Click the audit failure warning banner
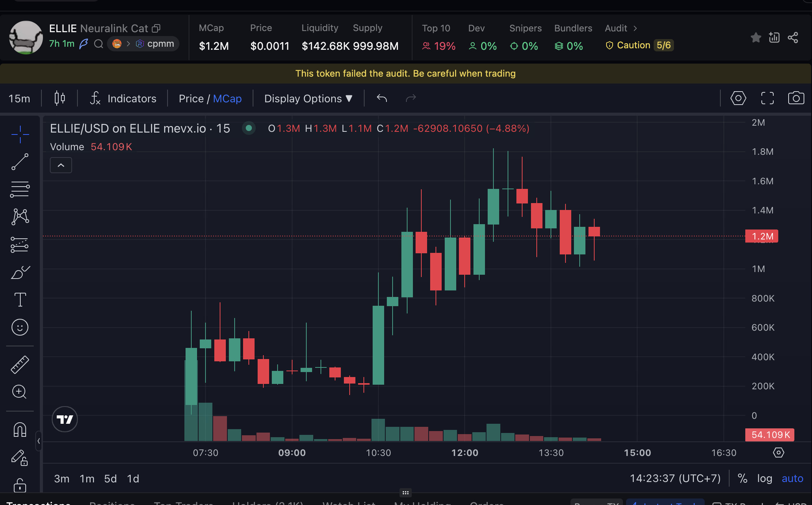 pos(406,74)
